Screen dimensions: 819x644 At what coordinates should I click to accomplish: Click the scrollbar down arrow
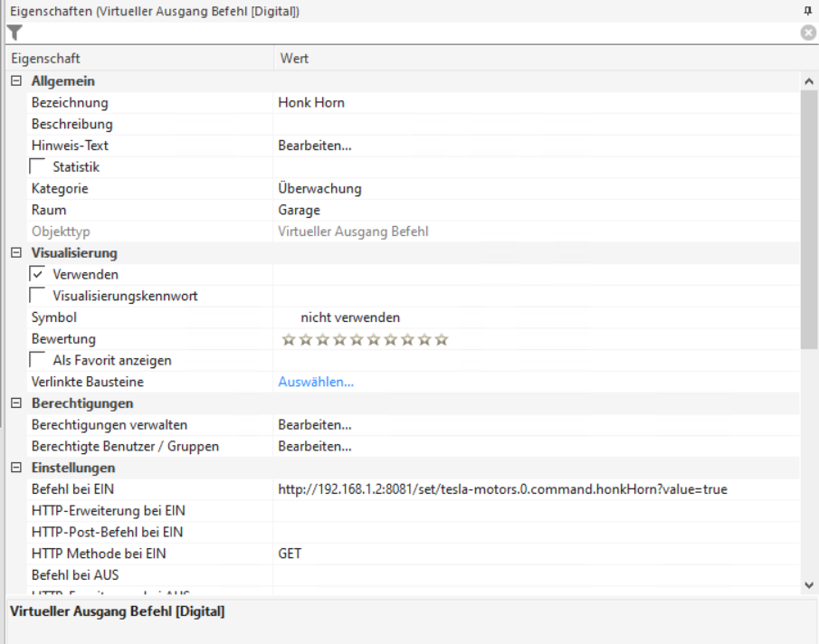coord(809,585)
